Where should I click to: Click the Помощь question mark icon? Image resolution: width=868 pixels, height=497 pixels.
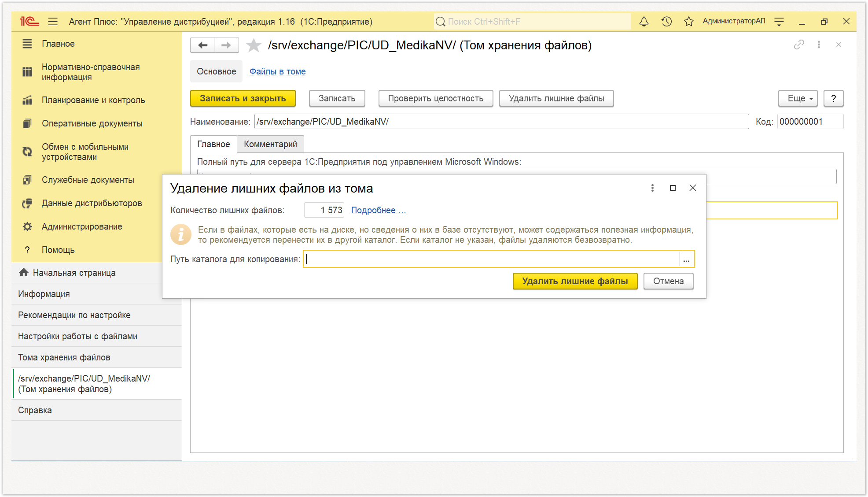pyautogui.click(x=27, y=250)
